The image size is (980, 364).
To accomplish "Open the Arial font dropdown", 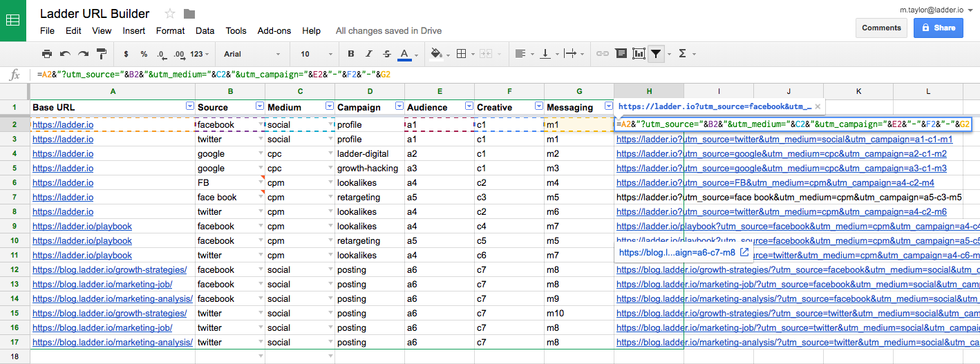I will (252, 54).
